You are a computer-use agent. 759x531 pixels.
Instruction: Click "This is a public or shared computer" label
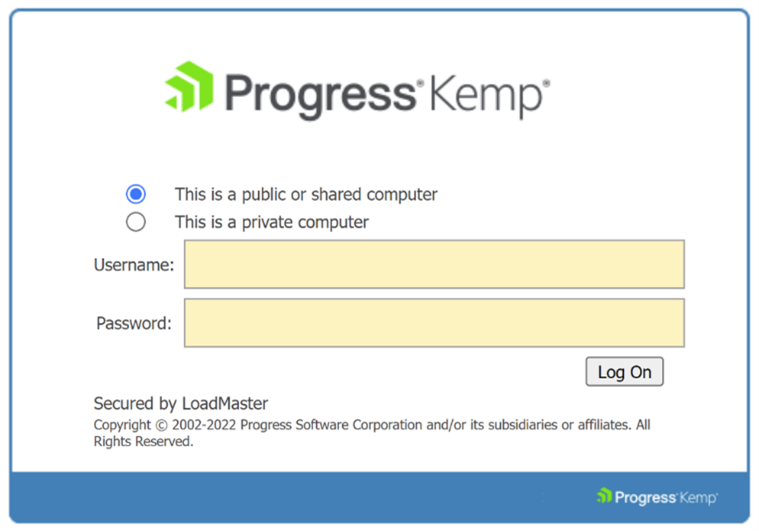click(x=306, y=195)
